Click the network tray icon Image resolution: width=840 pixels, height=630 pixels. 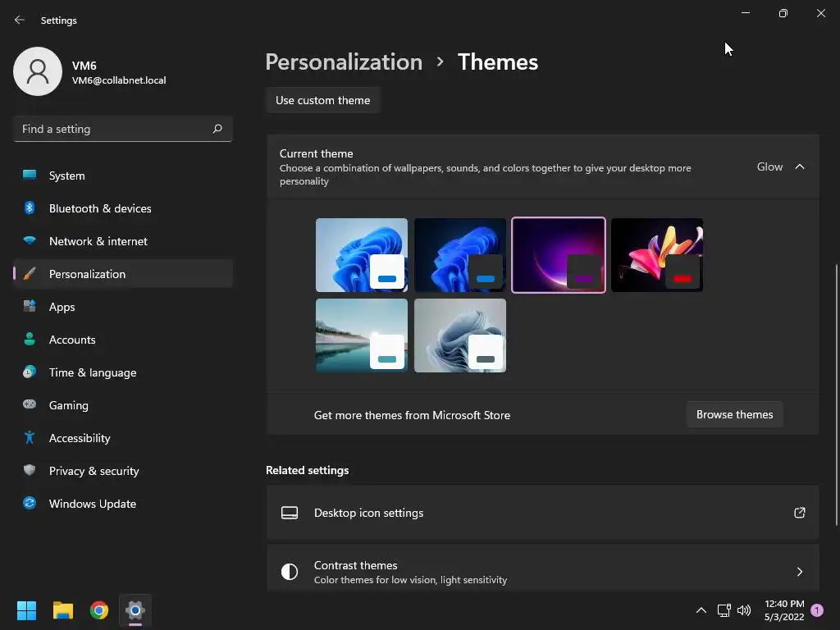coord(724,610)
